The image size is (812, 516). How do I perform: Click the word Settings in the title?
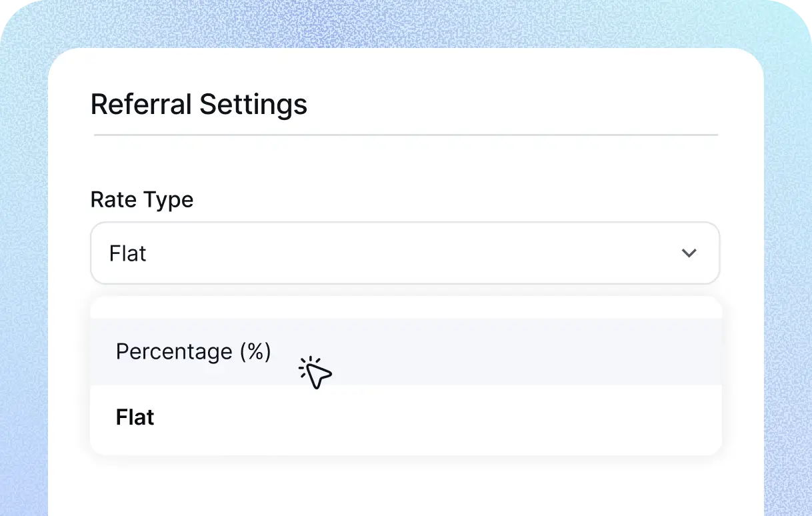point(253,105)
